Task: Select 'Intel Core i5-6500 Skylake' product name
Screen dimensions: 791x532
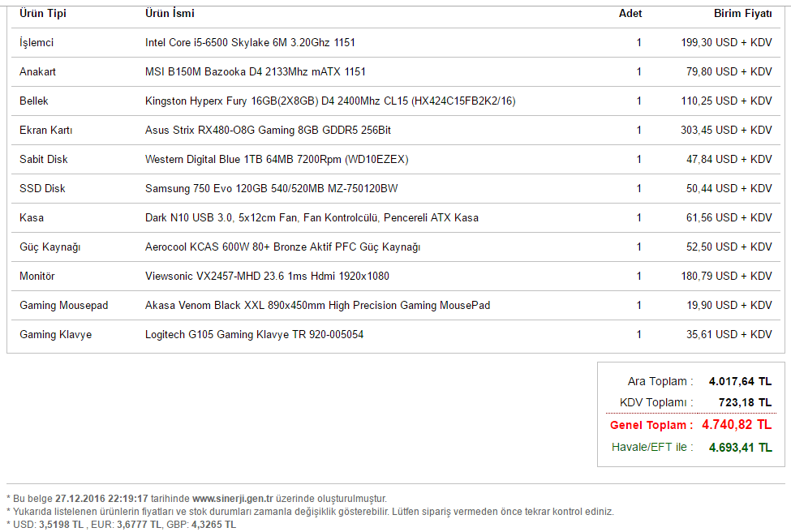Action: (x=250, y=43)
